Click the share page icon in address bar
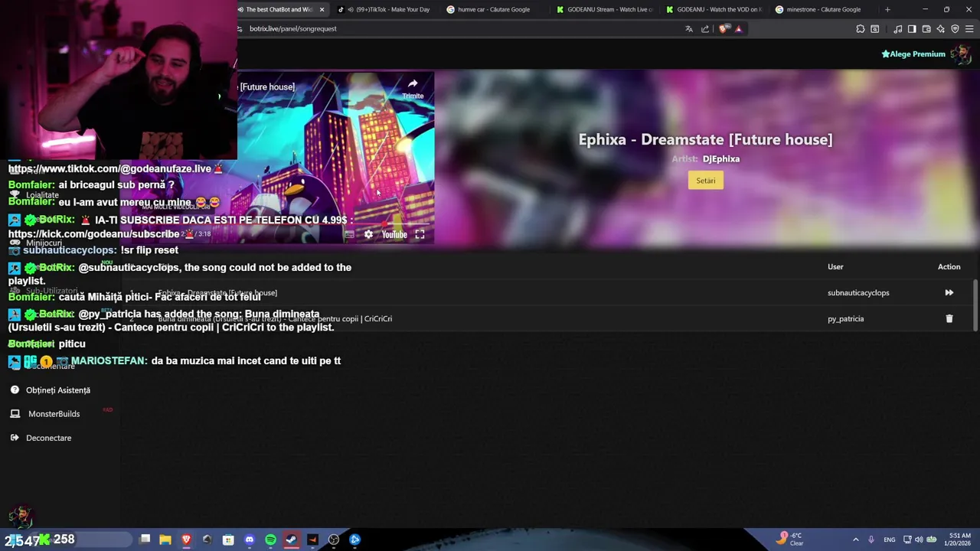This screenshot has width=980, height=551. coord(705,29)
